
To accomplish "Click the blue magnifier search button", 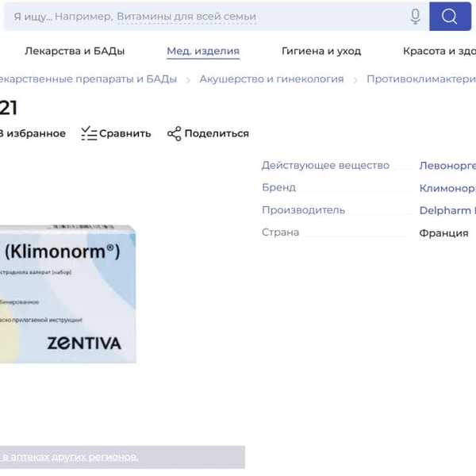I will [x=450, y=17].
